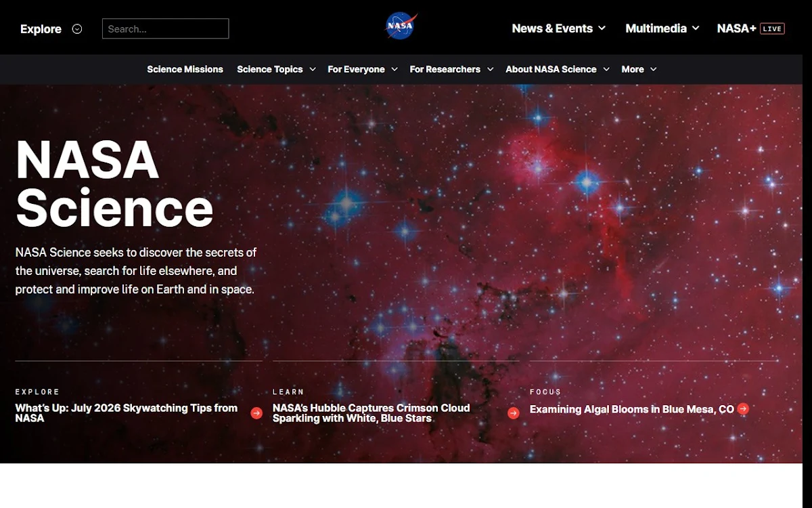The width and height of the screenshot is (812, 508).
Task: Click red arrow beside Algal Blooms in Blue Mesa
Action: coord(743,408)
